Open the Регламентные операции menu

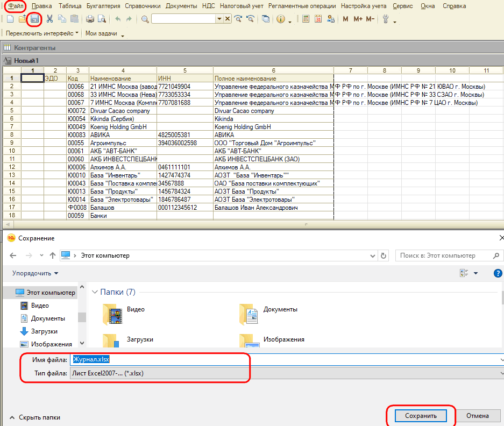click(x=302, y=6)
